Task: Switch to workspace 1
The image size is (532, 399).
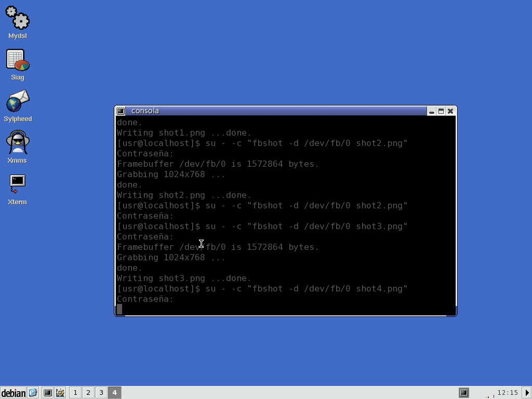Action: click(x=75, y=393)
